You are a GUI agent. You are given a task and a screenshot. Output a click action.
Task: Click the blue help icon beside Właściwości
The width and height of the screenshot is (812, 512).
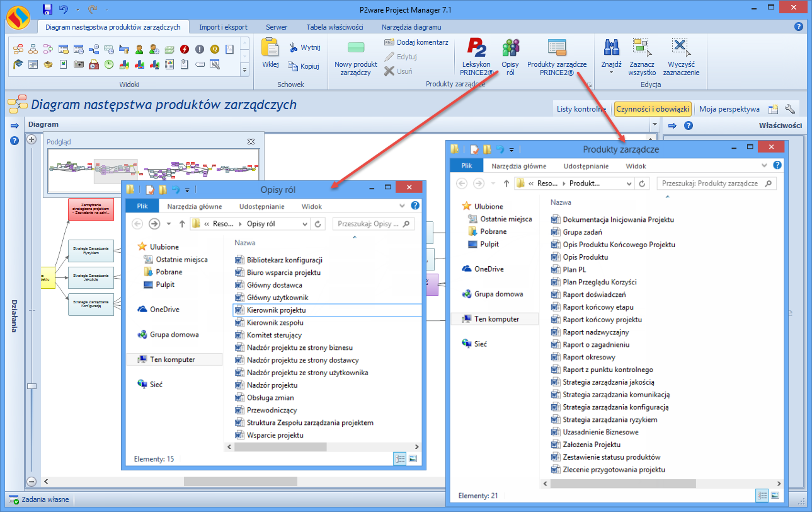pyautogui.click(x=689, y=125)
